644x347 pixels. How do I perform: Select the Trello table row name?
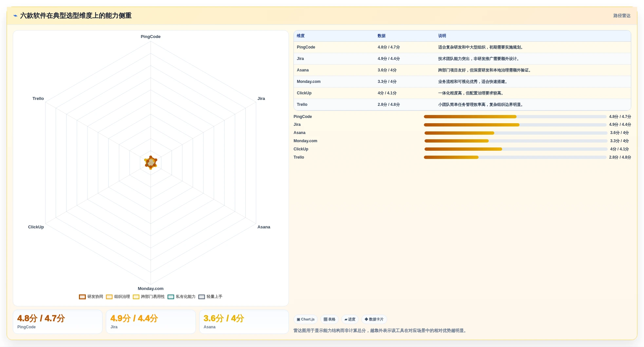302,105
